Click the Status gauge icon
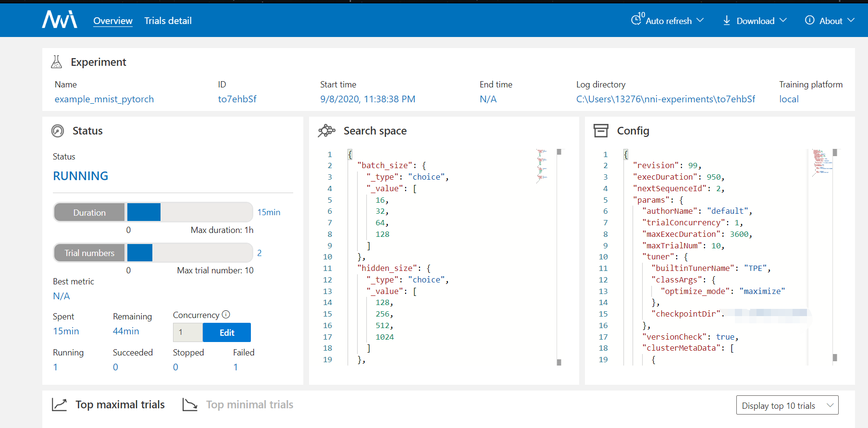Screen dimensions: 868x428 (x=58, y=131)
